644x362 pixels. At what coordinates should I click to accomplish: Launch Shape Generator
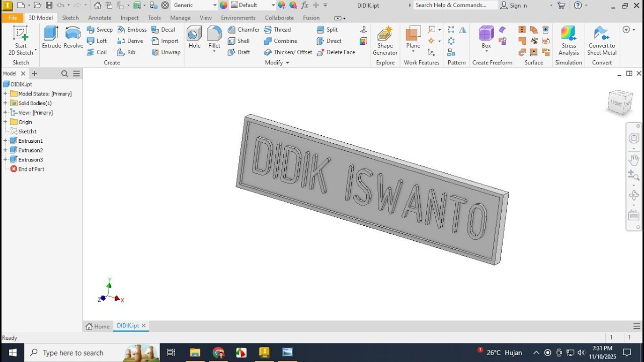coord(385,40)
